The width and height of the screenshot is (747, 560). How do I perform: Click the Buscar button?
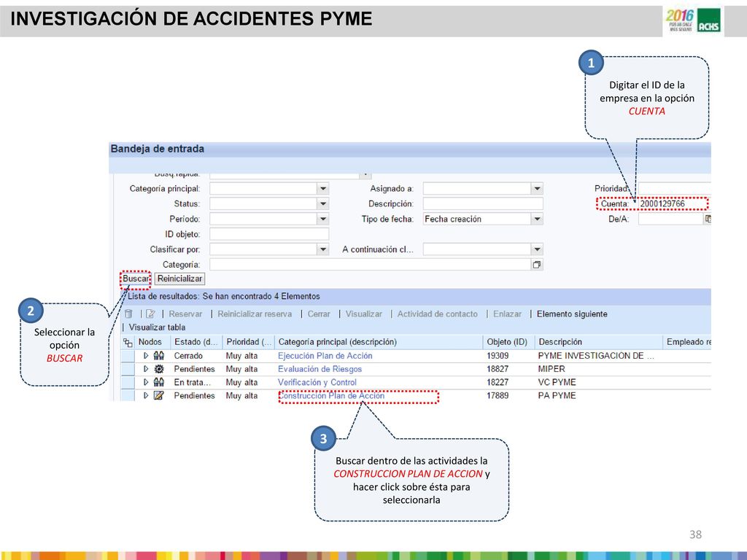coord(136,279)
